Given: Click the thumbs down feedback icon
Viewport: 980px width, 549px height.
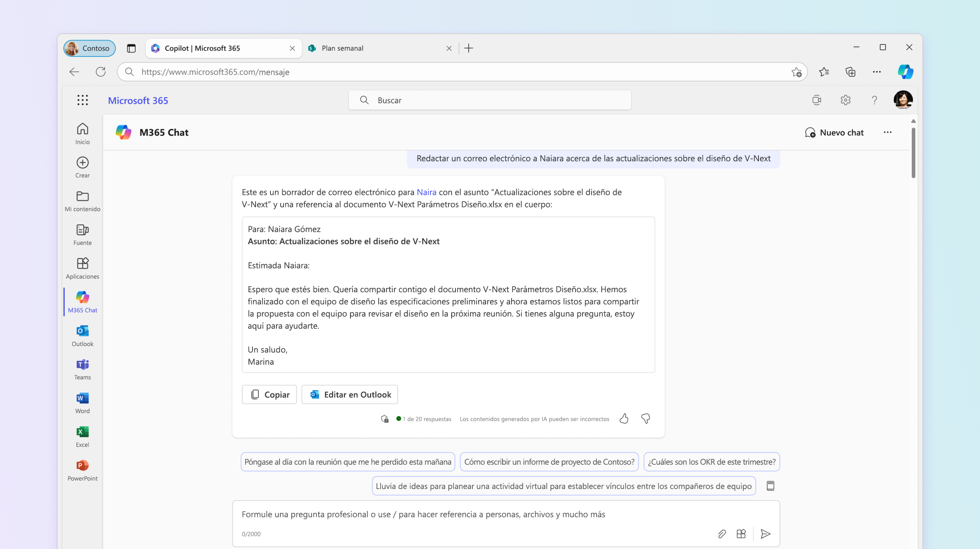Looking at the screenshot, I should click(x=645, y=419).
